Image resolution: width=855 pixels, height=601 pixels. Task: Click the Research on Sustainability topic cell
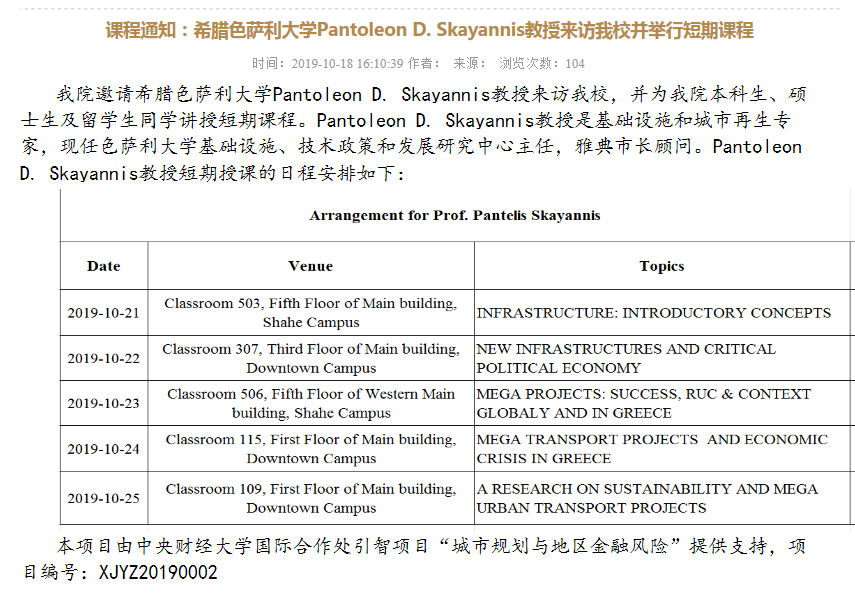tap(647, 498)
